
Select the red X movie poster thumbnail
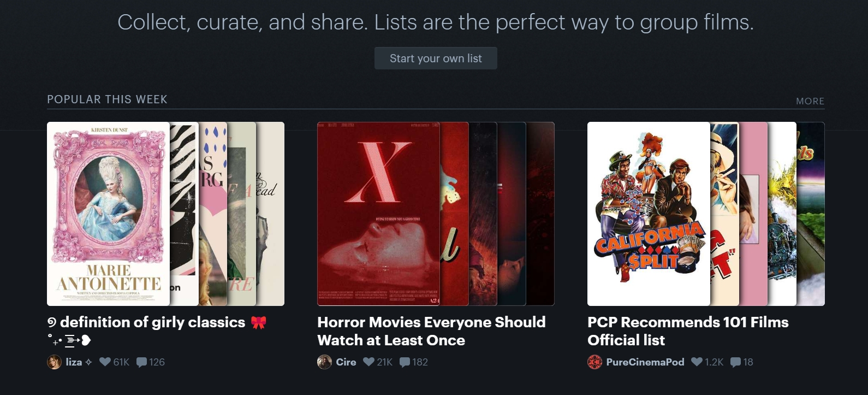tap(378, 214)
